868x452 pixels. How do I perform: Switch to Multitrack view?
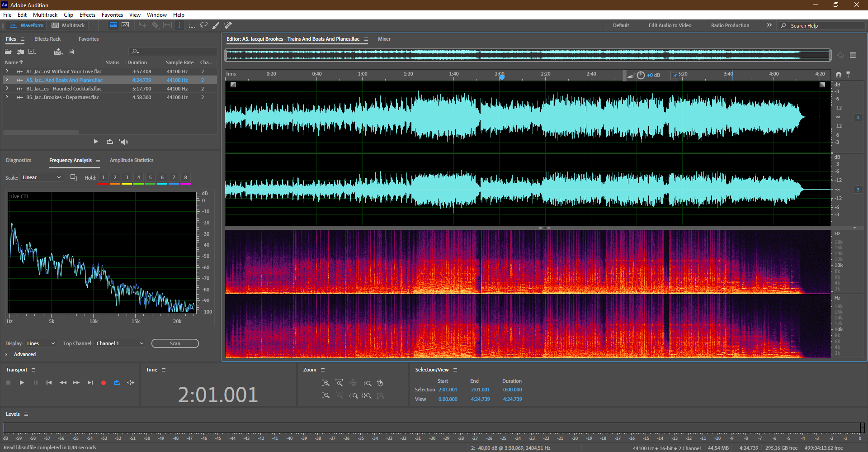(x=68, y=25)
